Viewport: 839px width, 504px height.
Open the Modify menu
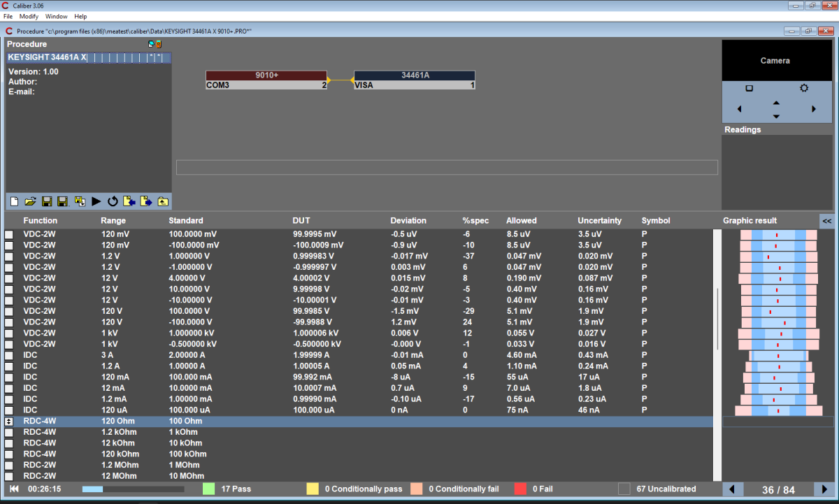(29, 16)
